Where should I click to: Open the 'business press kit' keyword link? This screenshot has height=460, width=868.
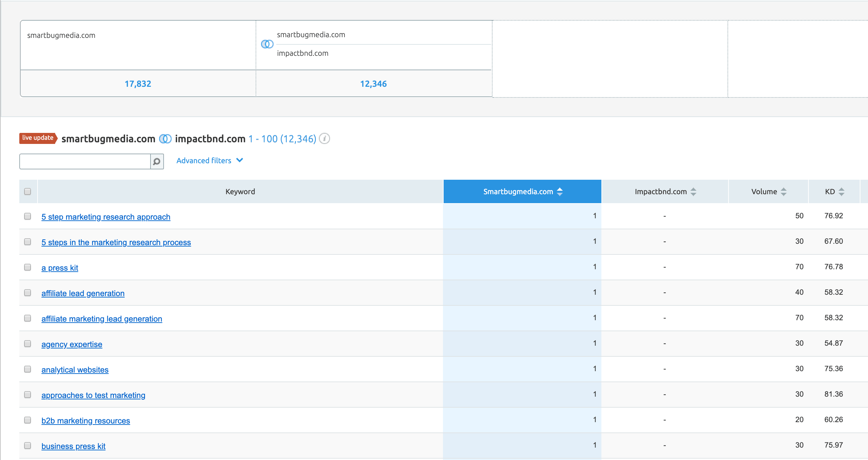(73, 446)
